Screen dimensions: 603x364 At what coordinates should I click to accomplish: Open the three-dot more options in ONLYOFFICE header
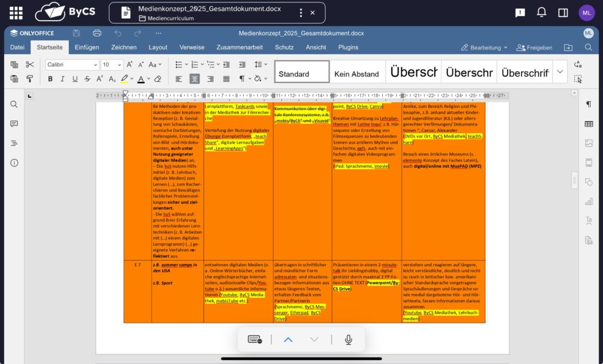(x=158, y=33)
